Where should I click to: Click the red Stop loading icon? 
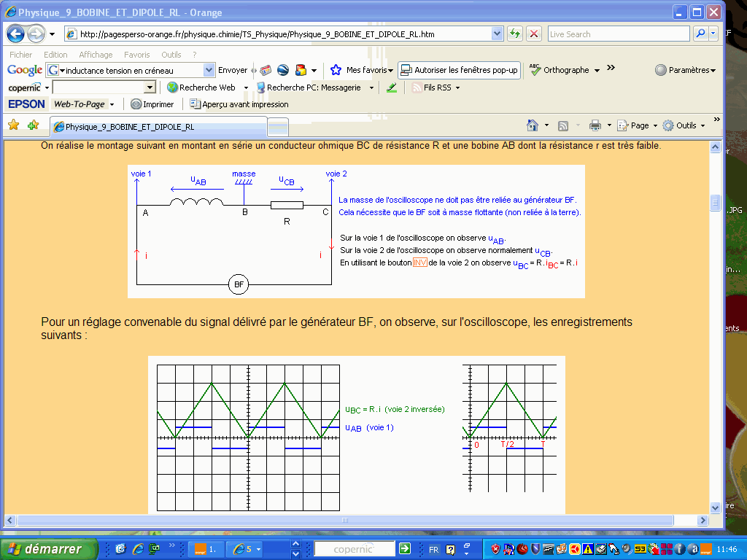[534, 34]
